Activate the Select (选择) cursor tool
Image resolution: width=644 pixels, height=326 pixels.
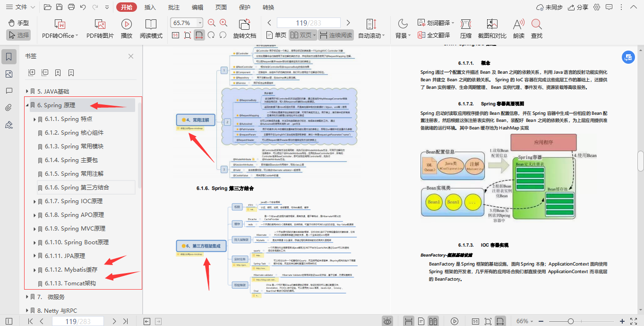pyautogui.click(x=18, y=35)
